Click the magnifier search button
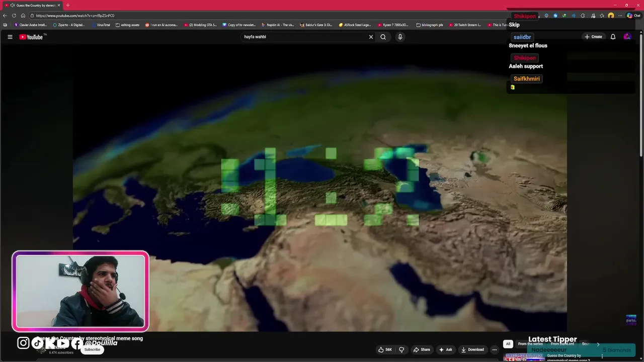This screenshot has height=362, width=644. (x=383, y=37)
